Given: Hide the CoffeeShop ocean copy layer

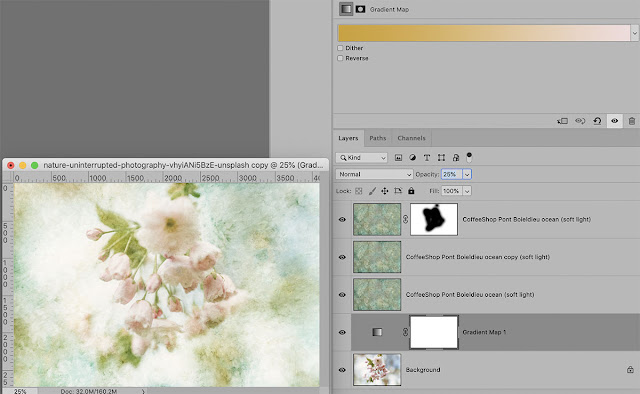Looking at the screenshot, I should coord(342,257).
